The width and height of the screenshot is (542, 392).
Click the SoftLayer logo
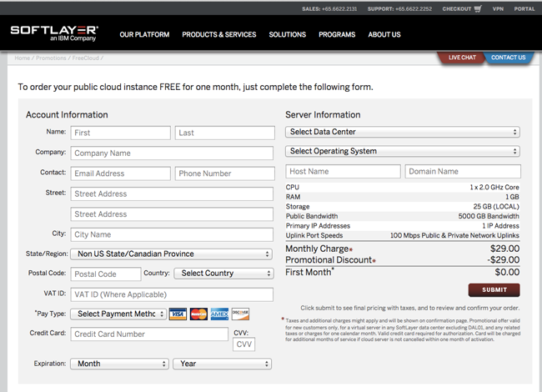[54, 33]
